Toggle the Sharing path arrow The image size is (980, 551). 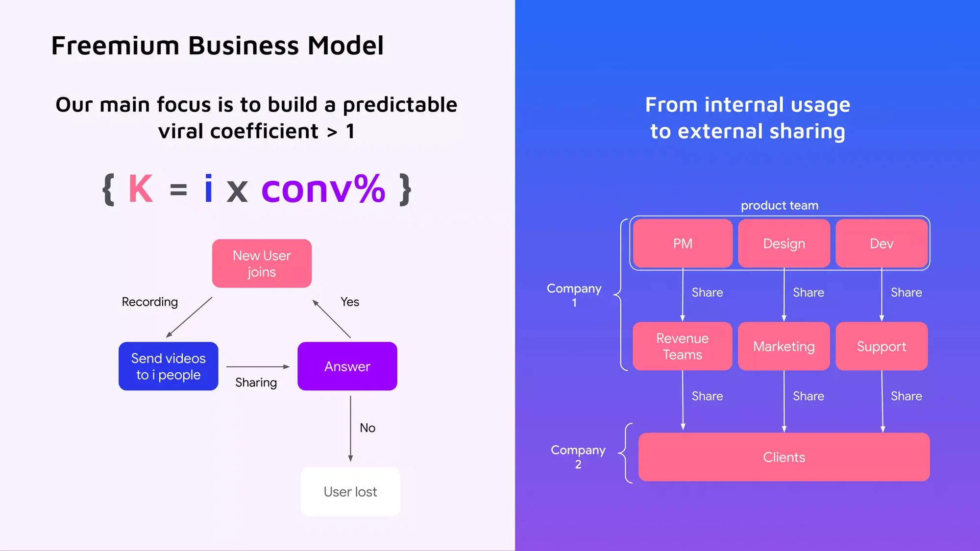[x=258, y=365]
